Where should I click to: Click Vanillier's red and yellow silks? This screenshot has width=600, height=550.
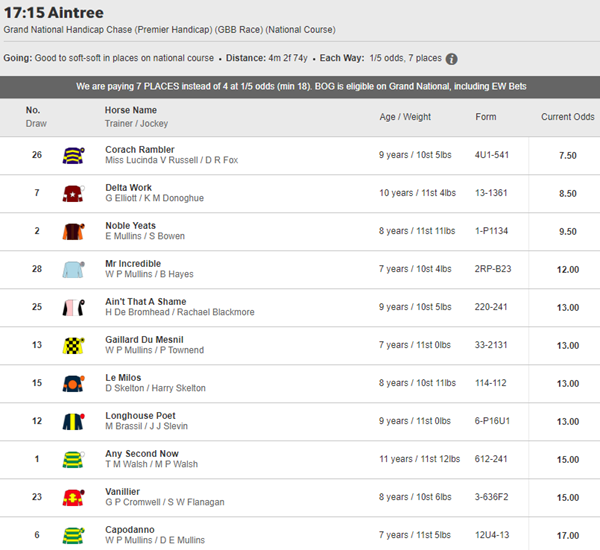pyautogui.click(x=73, y=497)
